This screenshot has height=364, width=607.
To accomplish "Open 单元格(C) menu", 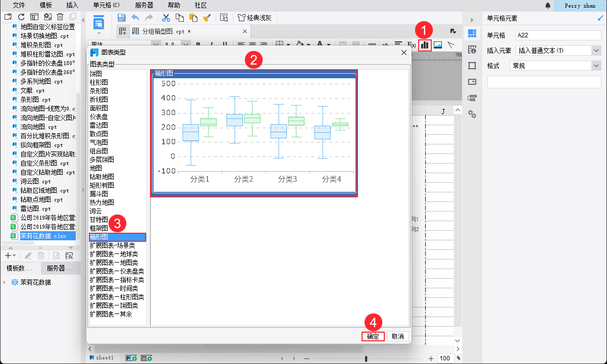I will coord(107,5).
